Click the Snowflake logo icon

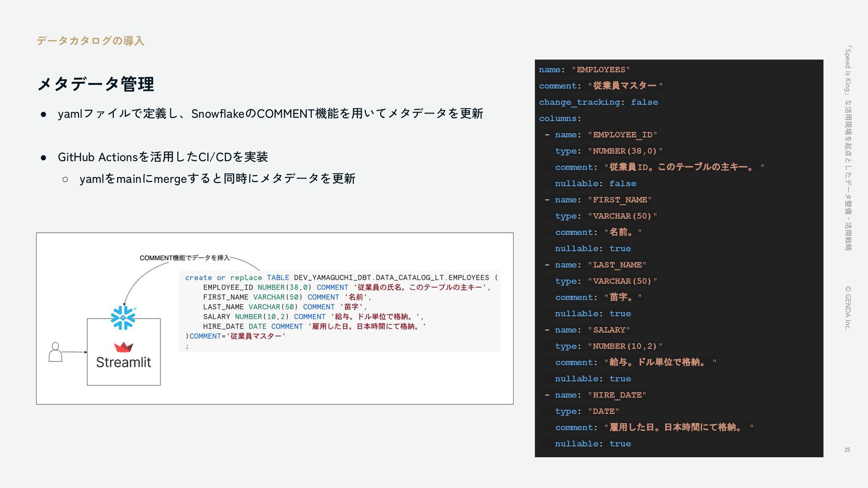[x=123, y=318]
